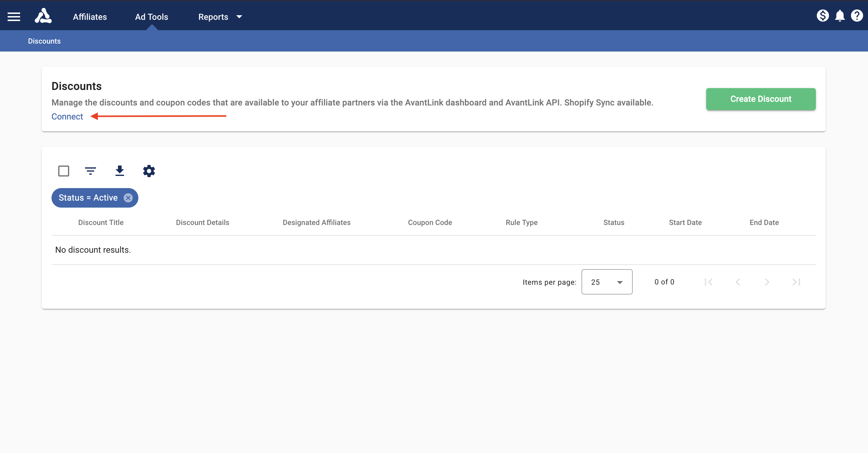
Task: Go to the next page of results
Action: coord(767,282)
